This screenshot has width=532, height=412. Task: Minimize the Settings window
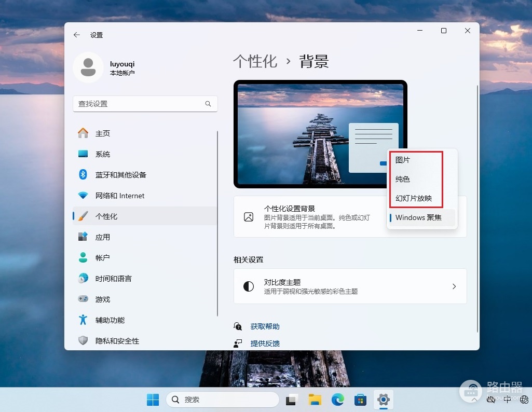[x=420, y=31]
